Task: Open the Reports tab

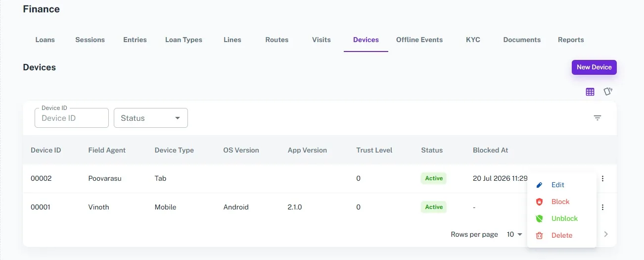Action: click(571, 40)
